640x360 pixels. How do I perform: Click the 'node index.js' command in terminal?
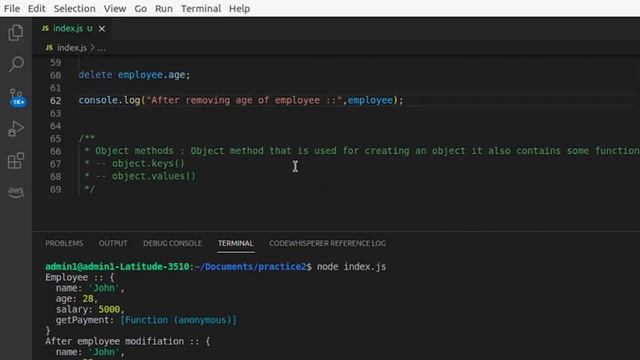(x=351, y=267)
